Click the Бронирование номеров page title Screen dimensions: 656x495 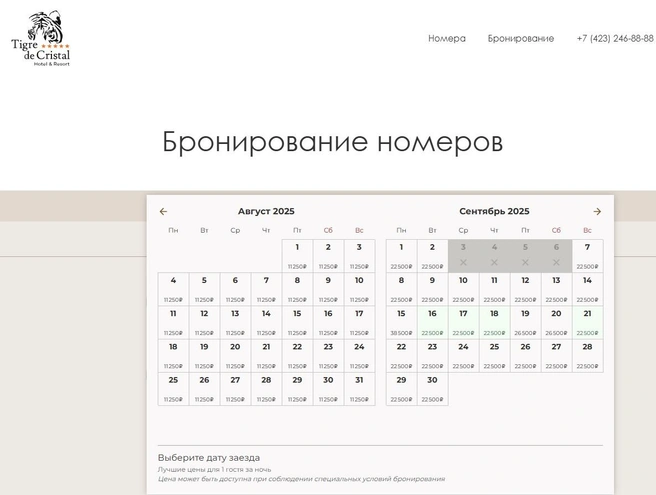point(332,142)
